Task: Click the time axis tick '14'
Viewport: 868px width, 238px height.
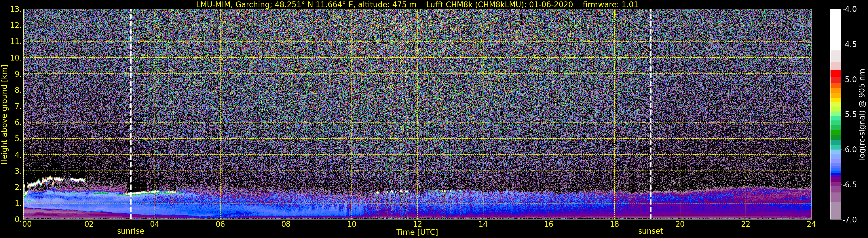Action: click(483, 224)
